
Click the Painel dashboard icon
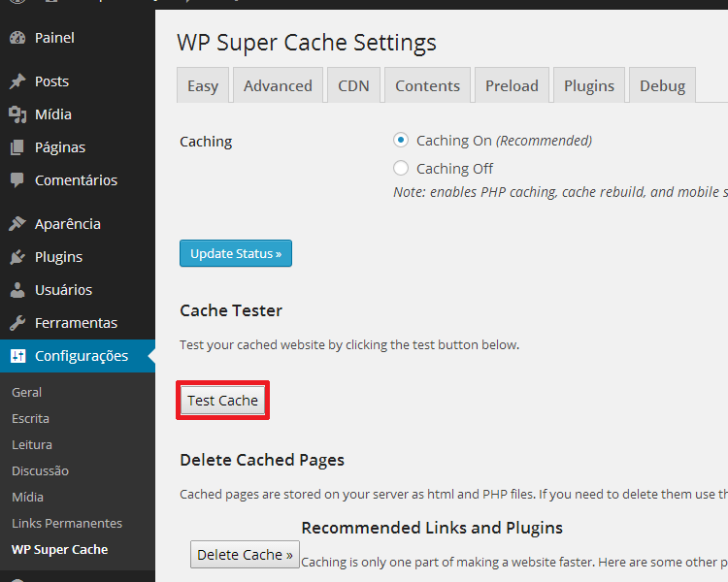[17, 38]
